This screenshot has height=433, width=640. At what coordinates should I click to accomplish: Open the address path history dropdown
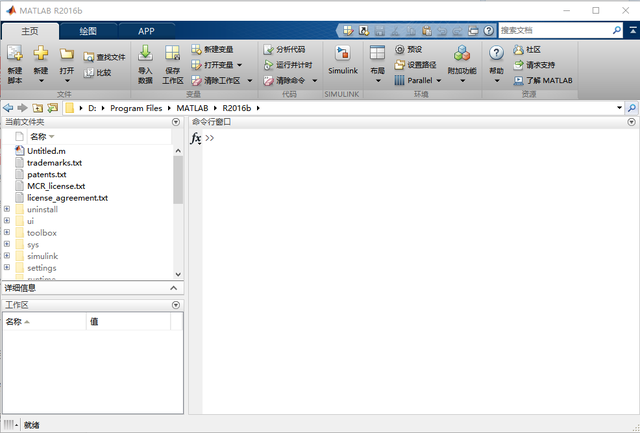619,108
